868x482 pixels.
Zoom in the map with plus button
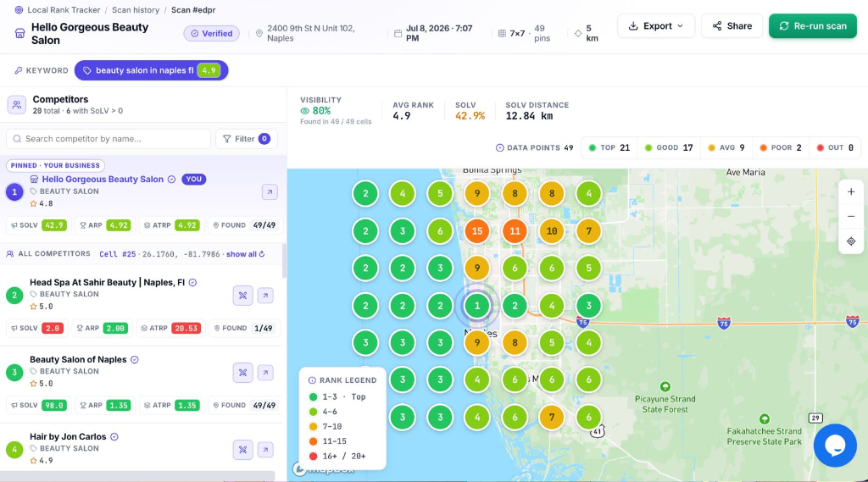pyautogui.click(x=851, y=192)
